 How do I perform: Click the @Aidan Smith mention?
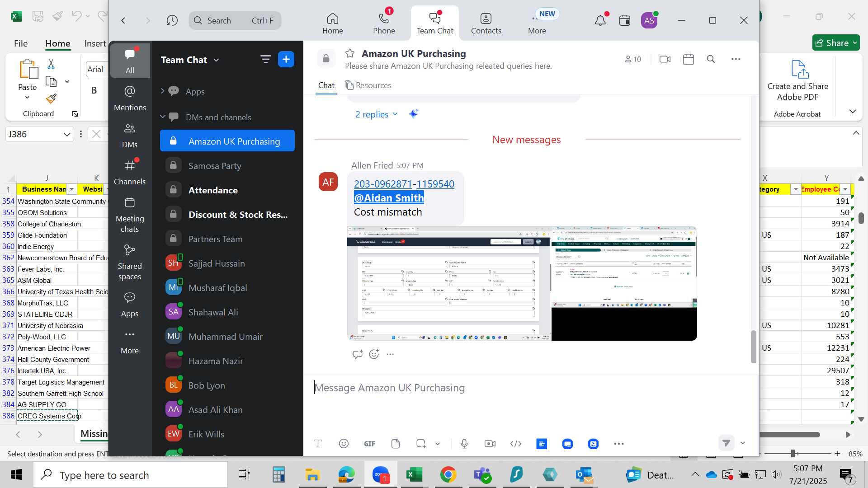click(x=389, y=198)
